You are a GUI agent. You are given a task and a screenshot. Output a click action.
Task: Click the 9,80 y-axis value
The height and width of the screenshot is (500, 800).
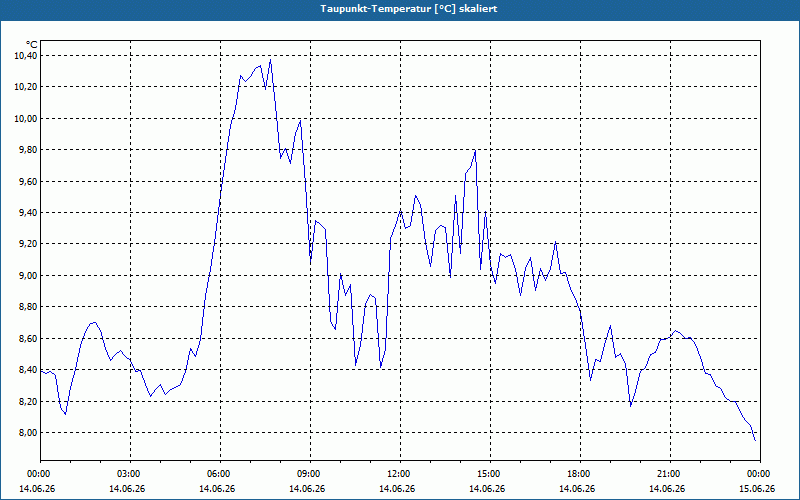[29, 150]
